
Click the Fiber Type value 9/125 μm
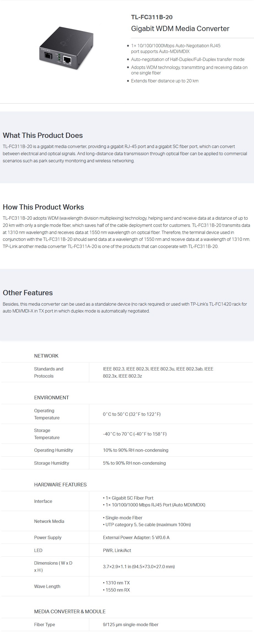point(130,625)
